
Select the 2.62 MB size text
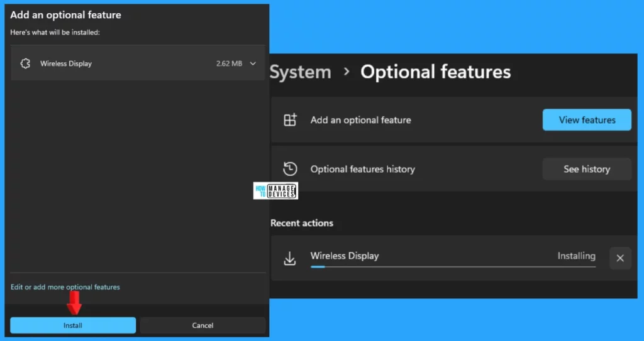(x=229, y=63)
